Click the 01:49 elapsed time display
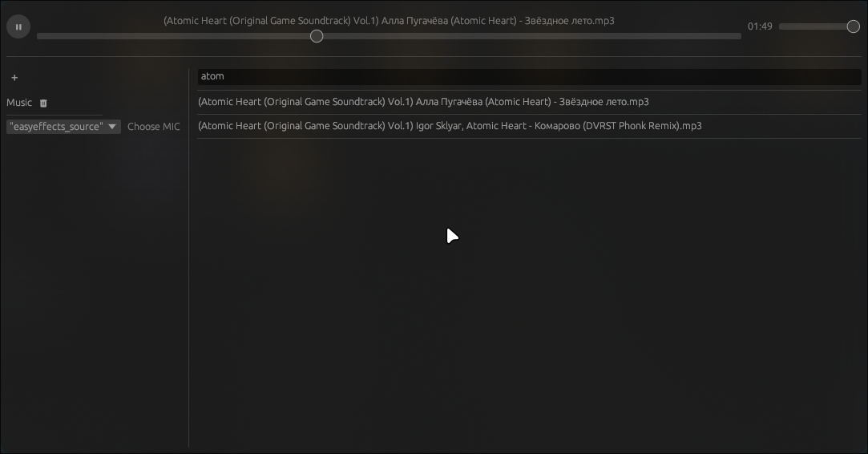Screen dimensions: 868x454 [760, 26]
